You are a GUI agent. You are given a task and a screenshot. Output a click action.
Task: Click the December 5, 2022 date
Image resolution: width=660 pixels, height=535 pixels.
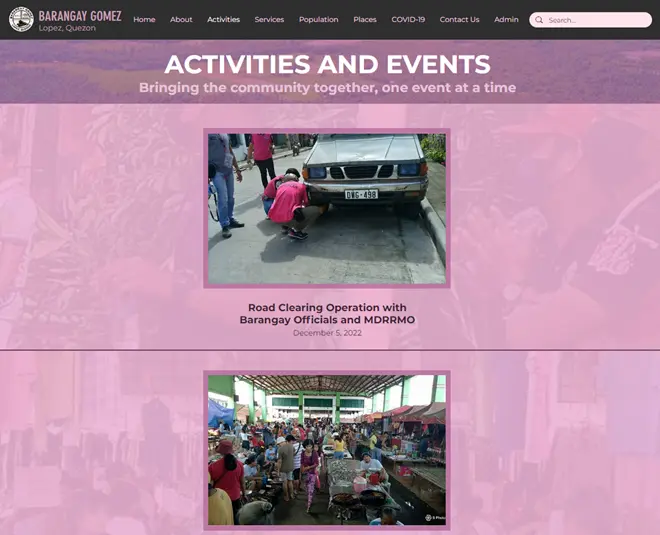[x=327, y=333]
